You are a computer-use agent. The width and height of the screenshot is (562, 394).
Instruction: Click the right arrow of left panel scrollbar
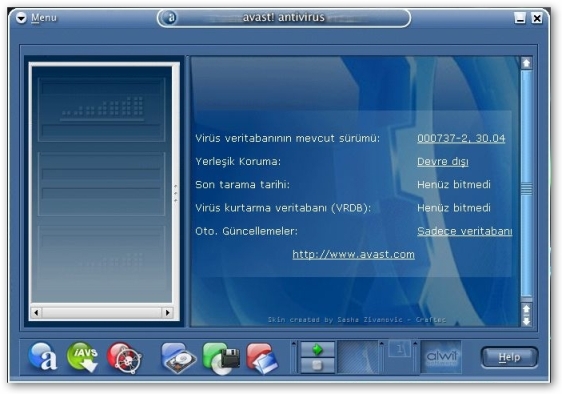[167, 313]
